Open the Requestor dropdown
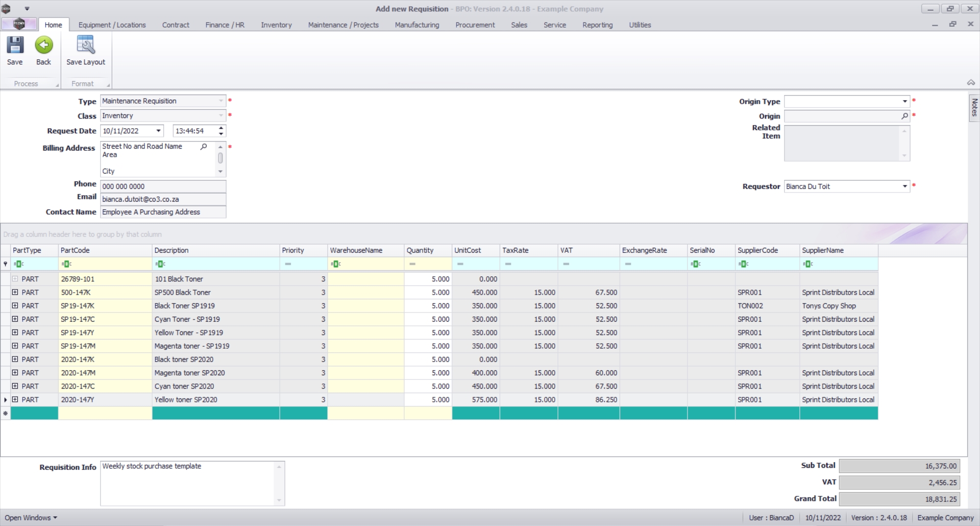Viewport: 980px width, 526px height. tap(904, 186)
